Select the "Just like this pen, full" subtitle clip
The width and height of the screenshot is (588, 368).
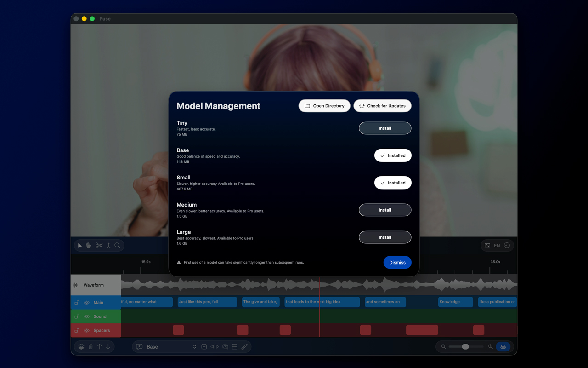click(207, 302)
